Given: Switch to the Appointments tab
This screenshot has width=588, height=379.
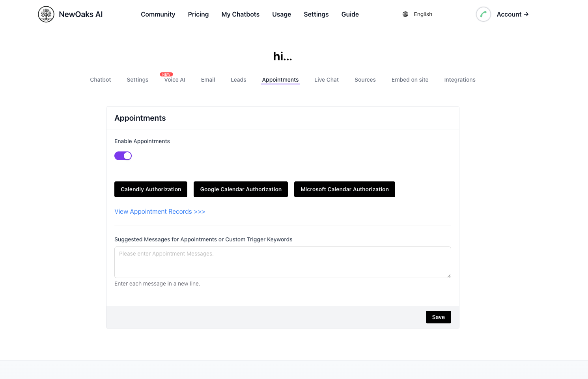Looking at the screenshot, I should tap(280, 80).
